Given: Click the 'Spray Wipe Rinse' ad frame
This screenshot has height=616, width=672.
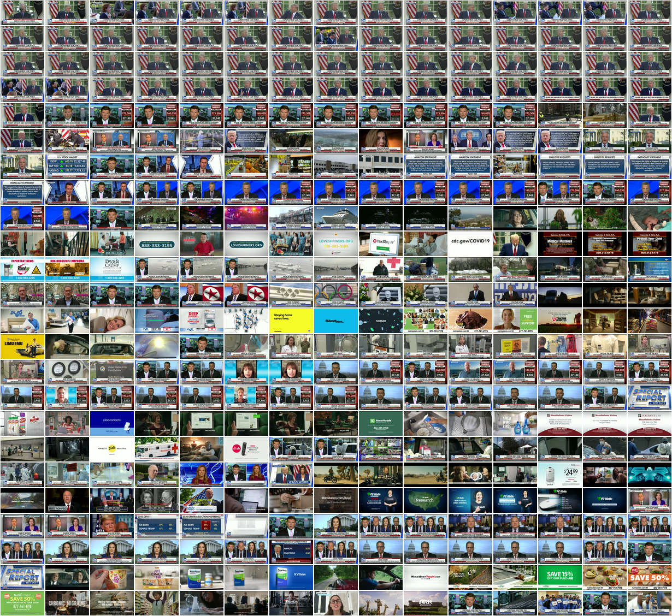Looking at the screenshot, I should tap(515, 423).
